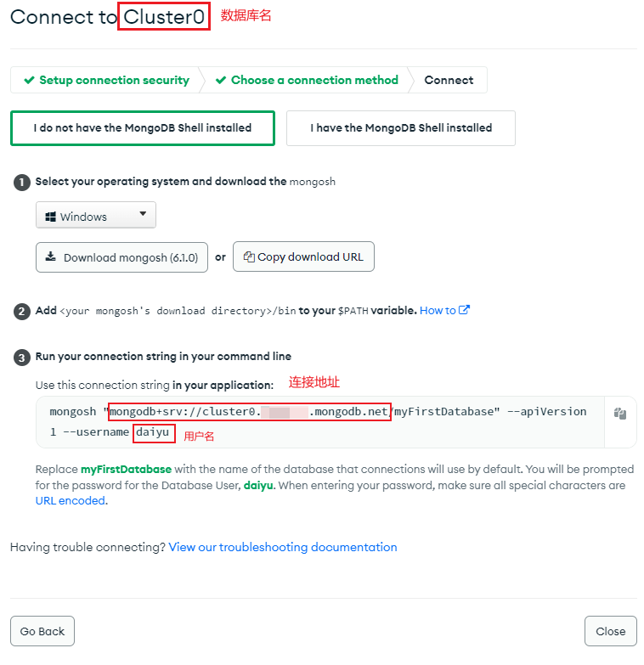Open the URL encoded link
The height and width of the screenshot is (665, 644).
coord(71,501)
